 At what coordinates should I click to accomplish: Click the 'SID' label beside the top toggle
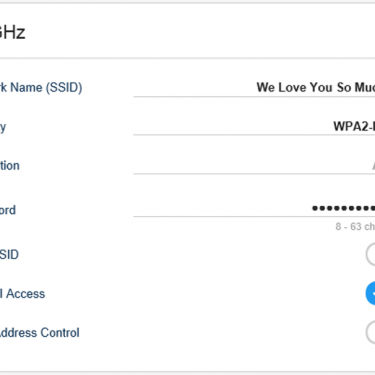click(x=9, y=254)
